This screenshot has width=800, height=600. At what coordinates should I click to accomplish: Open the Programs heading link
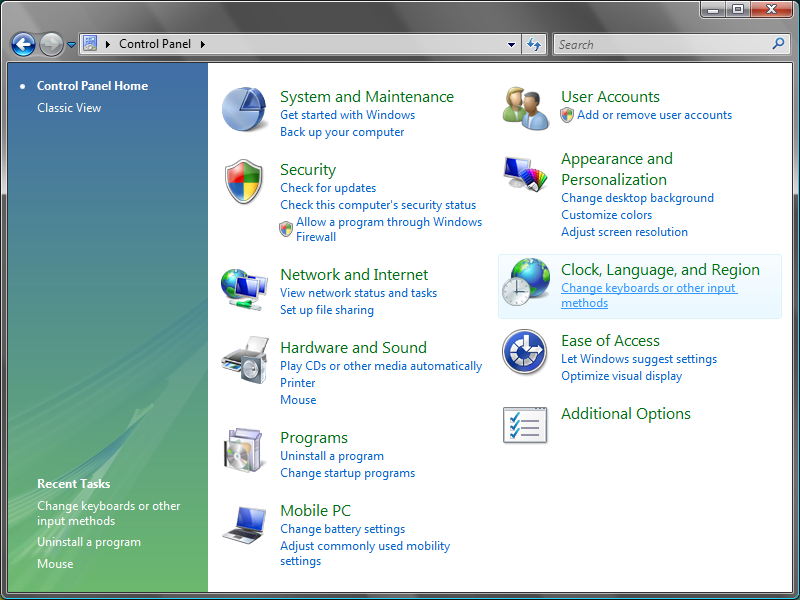coord(314,438)
